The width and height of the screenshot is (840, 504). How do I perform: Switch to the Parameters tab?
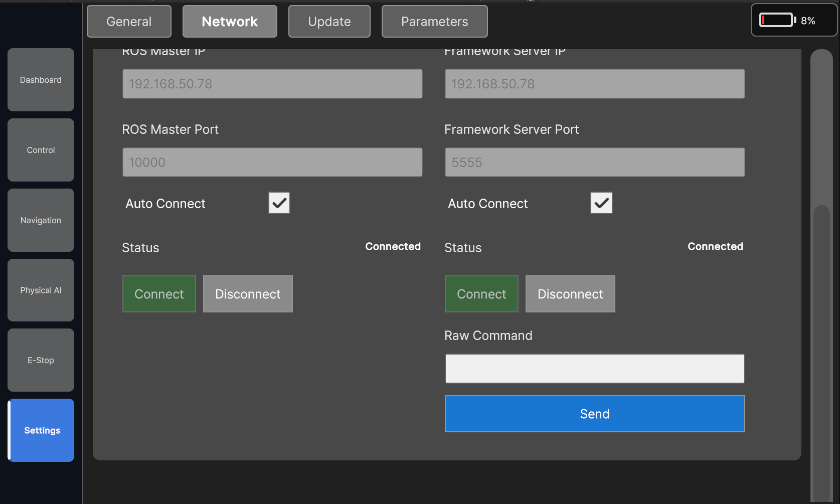tap(434, 22)
